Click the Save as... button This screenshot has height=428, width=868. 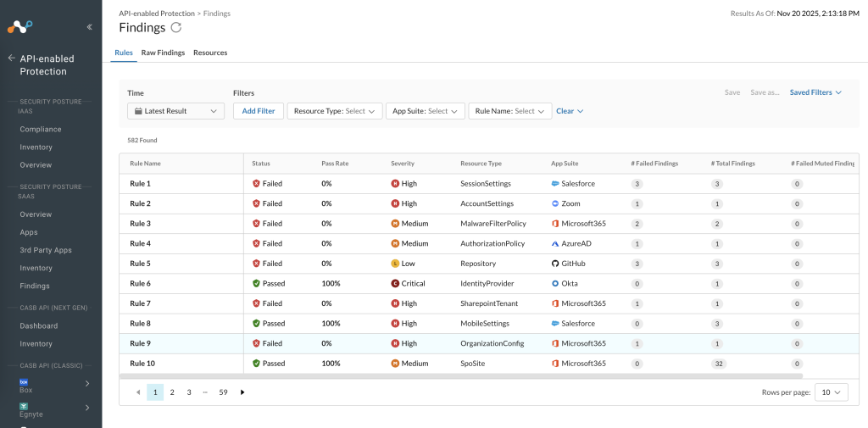pos(765,92)
